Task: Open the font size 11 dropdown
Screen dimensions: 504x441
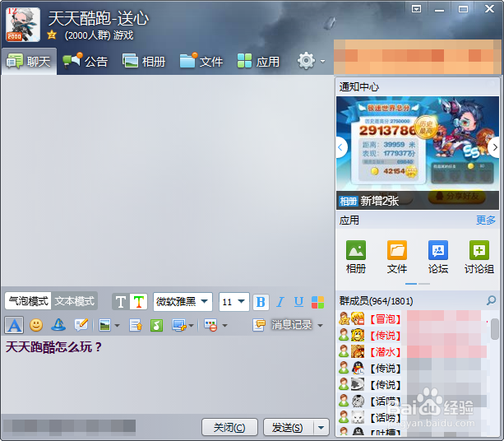Action: click(234, 302)
